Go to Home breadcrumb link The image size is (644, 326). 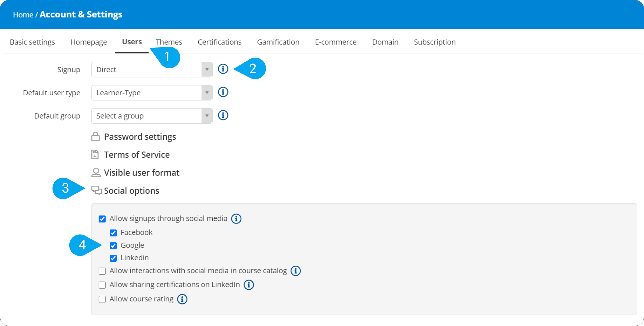click(x=23, y=15)
